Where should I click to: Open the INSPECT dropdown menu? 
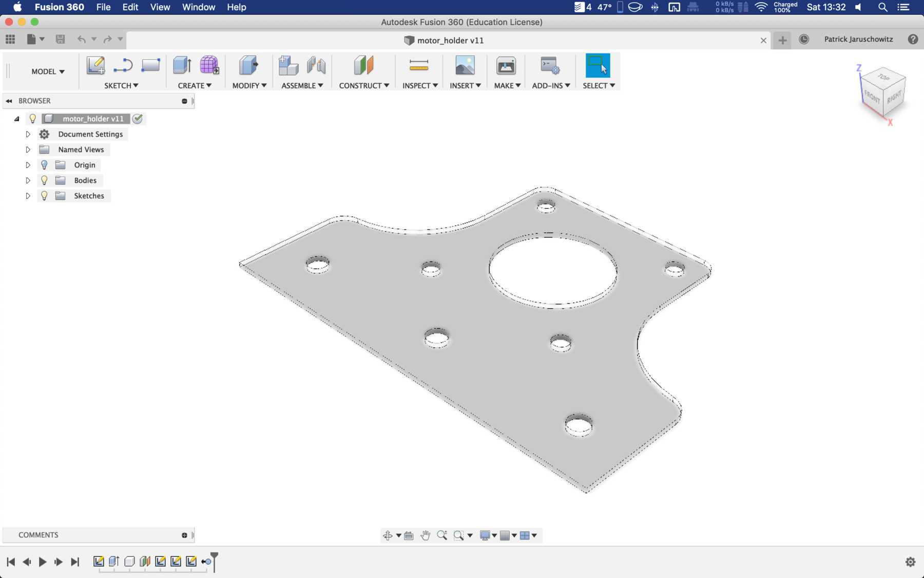(x=420, y=86)
